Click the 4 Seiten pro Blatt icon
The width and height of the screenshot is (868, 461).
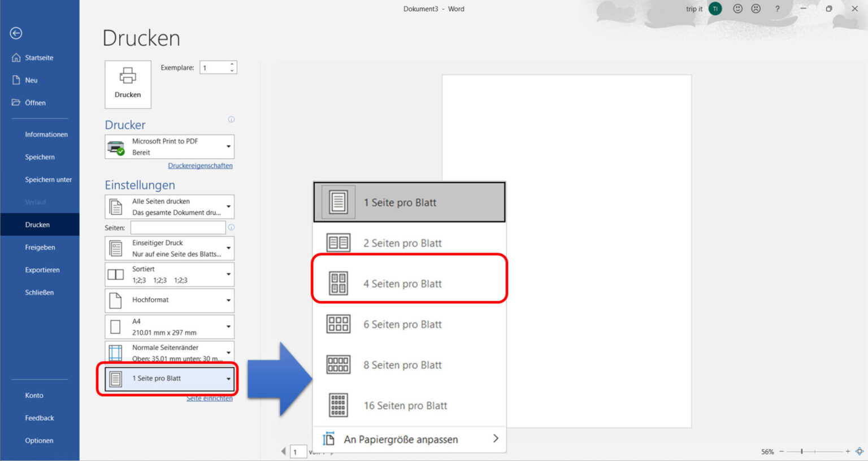click(x=338, y=284)
